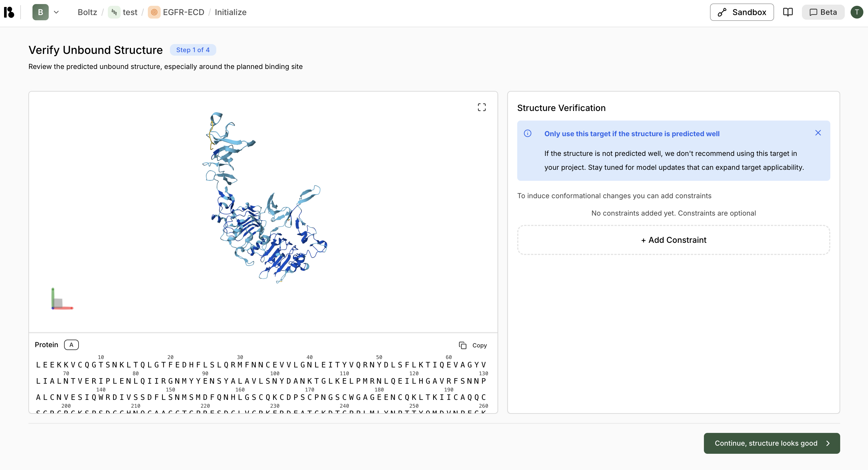
Task: Navigate to the Boltz breadcrumb
Action: (87, 12)
